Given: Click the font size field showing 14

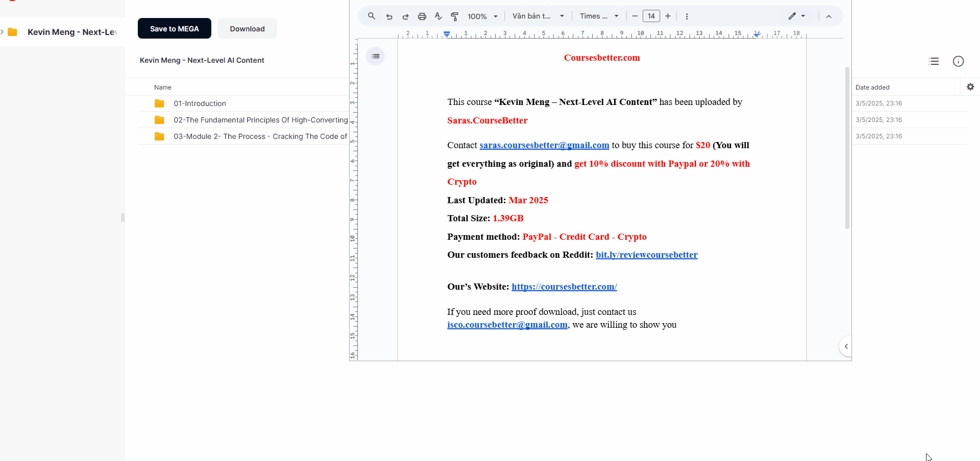Looking at the screenshot, I should [x=651, y=16].
